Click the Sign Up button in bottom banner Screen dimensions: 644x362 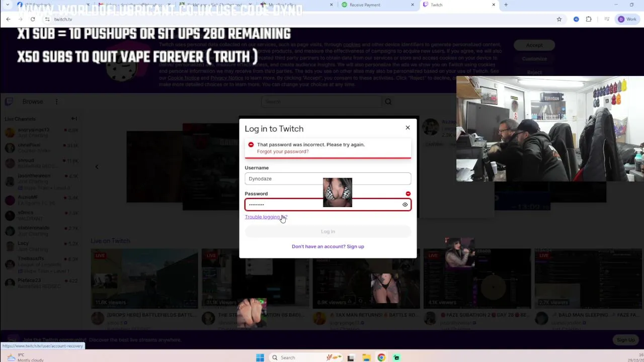coord(625,340)
